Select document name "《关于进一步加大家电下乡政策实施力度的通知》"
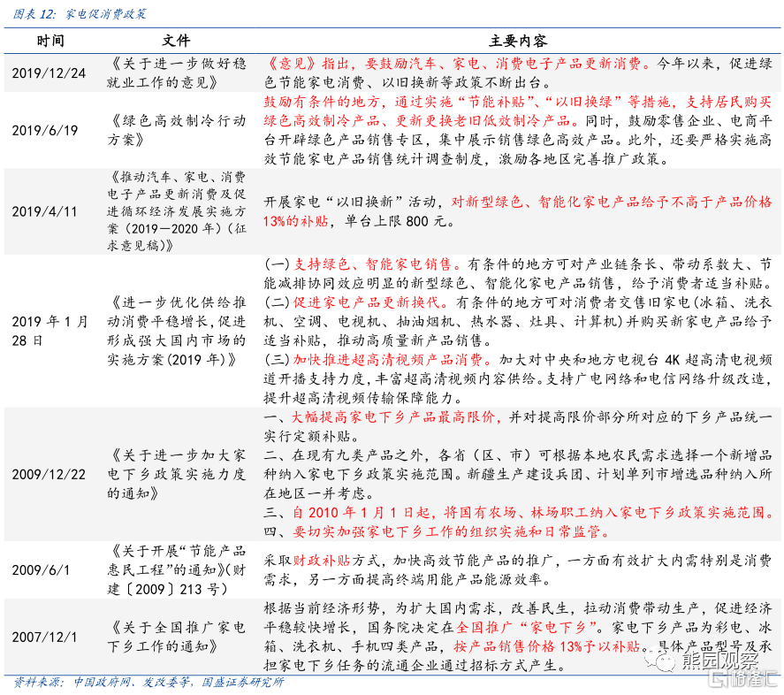Viewport: 784px width, 695px height. click(x=177, y=474)
